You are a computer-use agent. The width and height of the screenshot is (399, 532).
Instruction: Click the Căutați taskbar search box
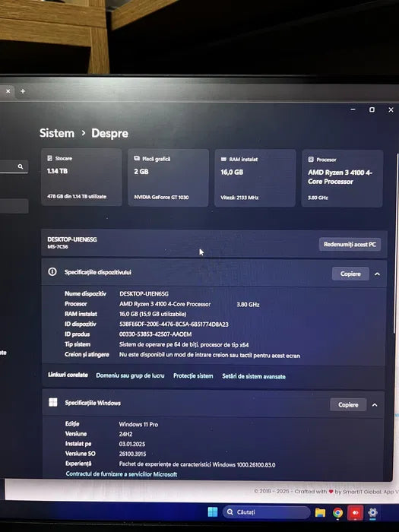(x=266, y=512)
